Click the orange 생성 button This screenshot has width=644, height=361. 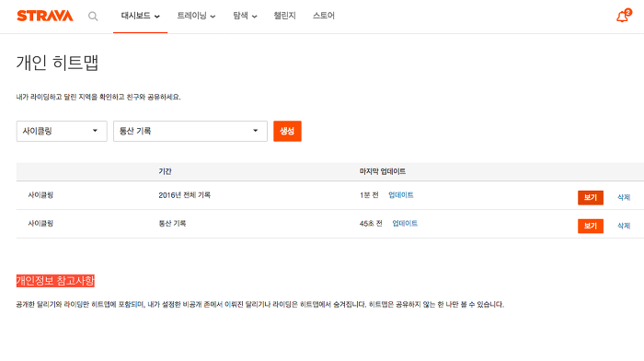(x=287, y=131)
